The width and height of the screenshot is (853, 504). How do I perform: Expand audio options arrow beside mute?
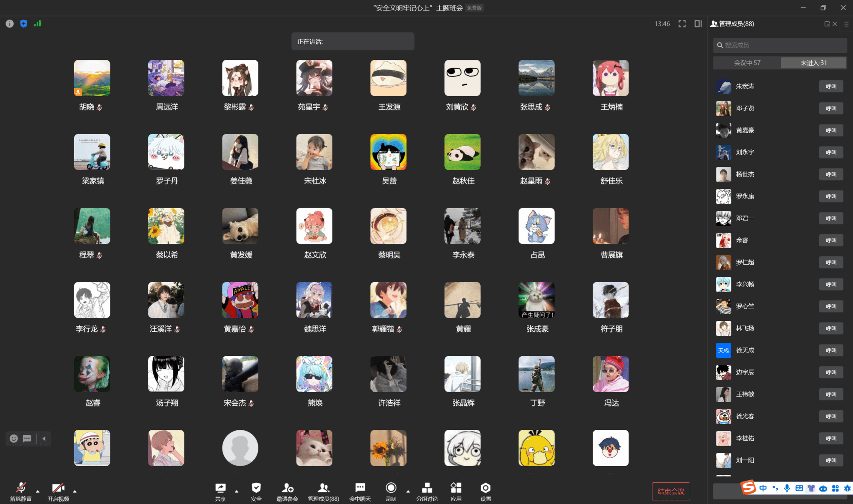coord(38,492)
